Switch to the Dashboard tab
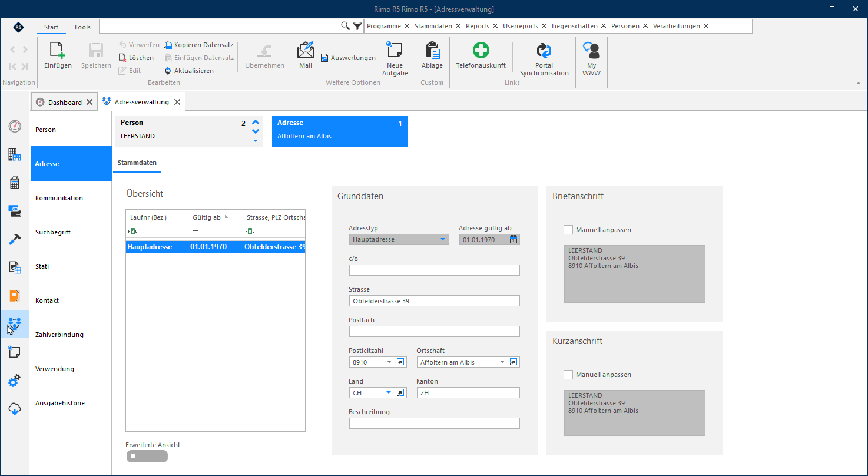 [65, 103]
